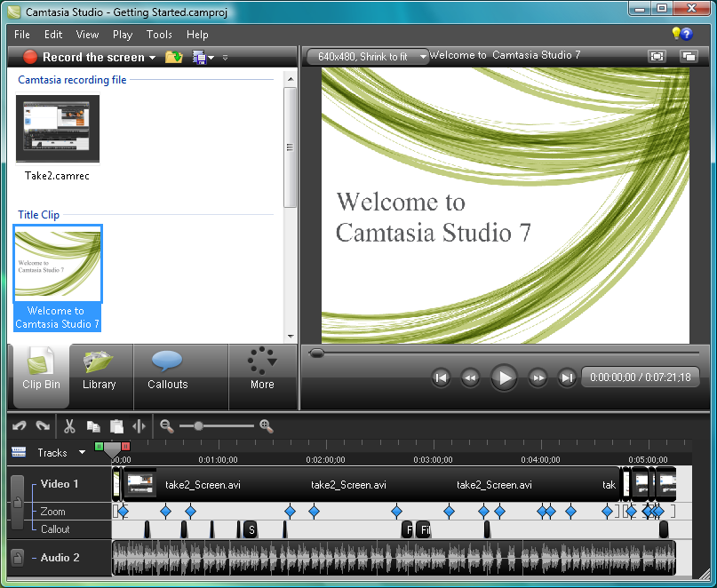The height and width of the screenshot is (588, 717).
Task: Click the Import media folder icon
Action: coord(174,57)
